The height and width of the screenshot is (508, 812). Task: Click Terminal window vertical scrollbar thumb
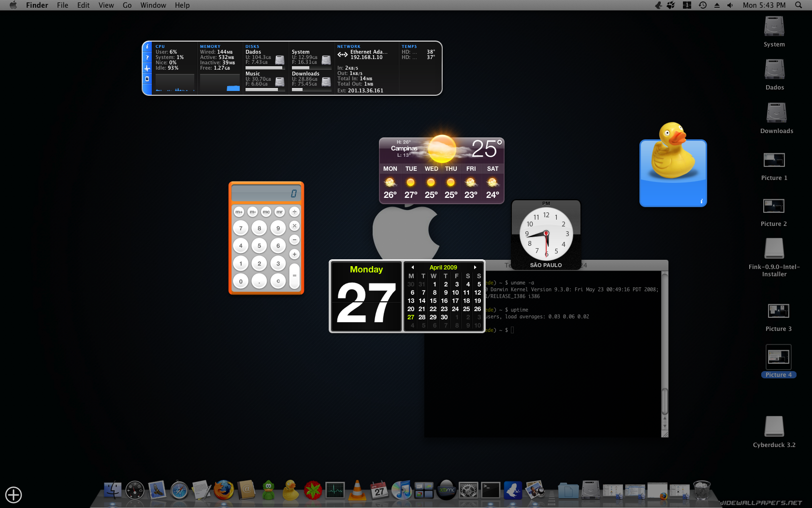[665, 401]
